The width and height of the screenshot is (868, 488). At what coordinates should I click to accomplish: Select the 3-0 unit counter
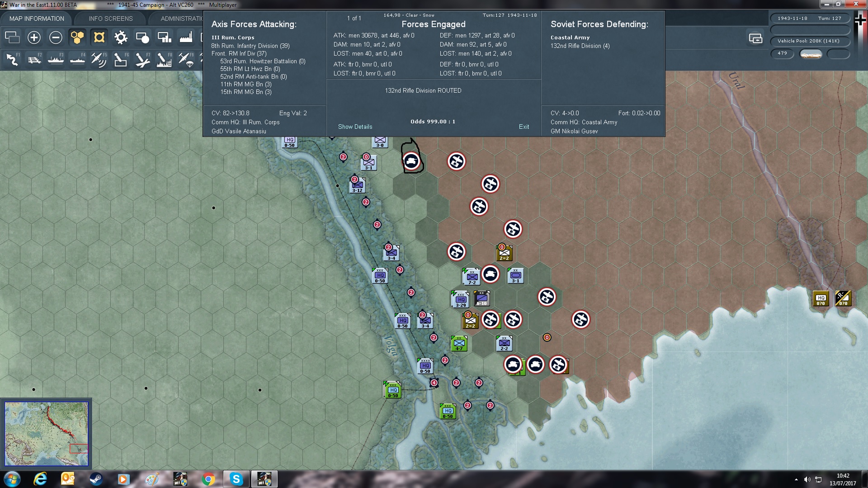pos(380,142)
